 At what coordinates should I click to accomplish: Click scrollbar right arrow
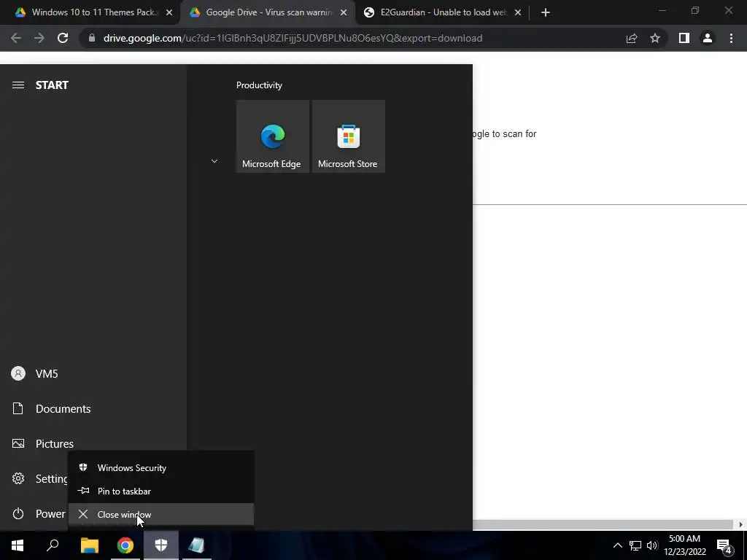[740, 525]
